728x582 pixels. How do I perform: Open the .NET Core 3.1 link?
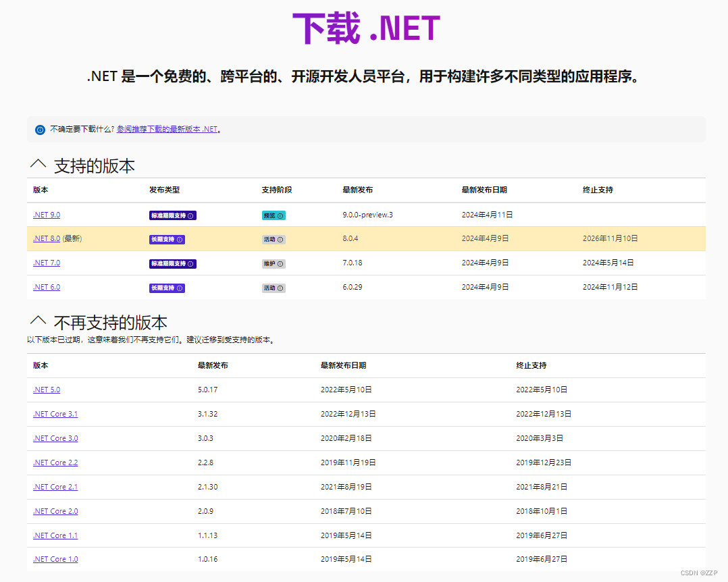[x=55, y=414]
